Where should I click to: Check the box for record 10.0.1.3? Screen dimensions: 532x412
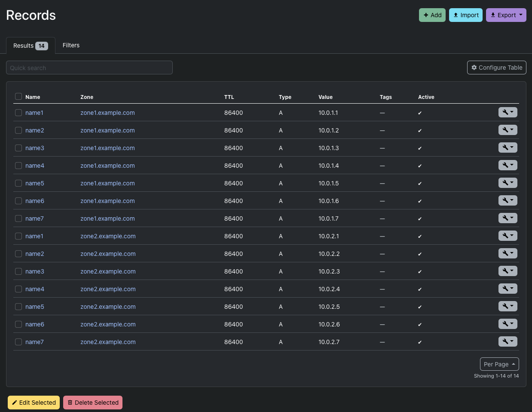18,148
